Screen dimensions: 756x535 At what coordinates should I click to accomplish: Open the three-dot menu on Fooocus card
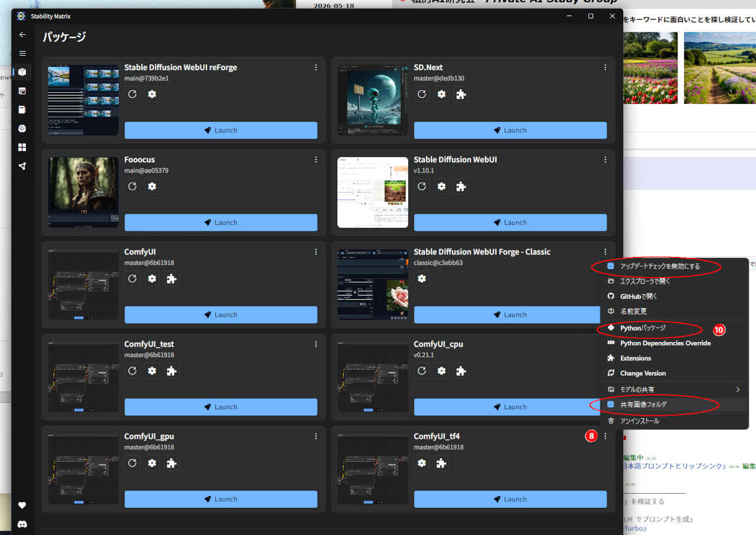pyautogui.click(x=316, y=159)
